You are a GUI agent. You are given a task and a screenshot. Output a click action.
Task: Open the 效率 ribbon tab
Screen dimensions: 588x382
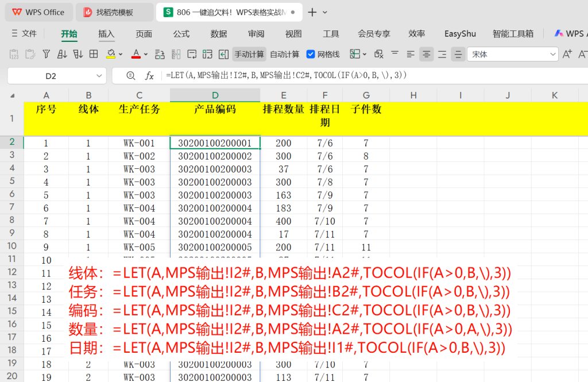417,34
